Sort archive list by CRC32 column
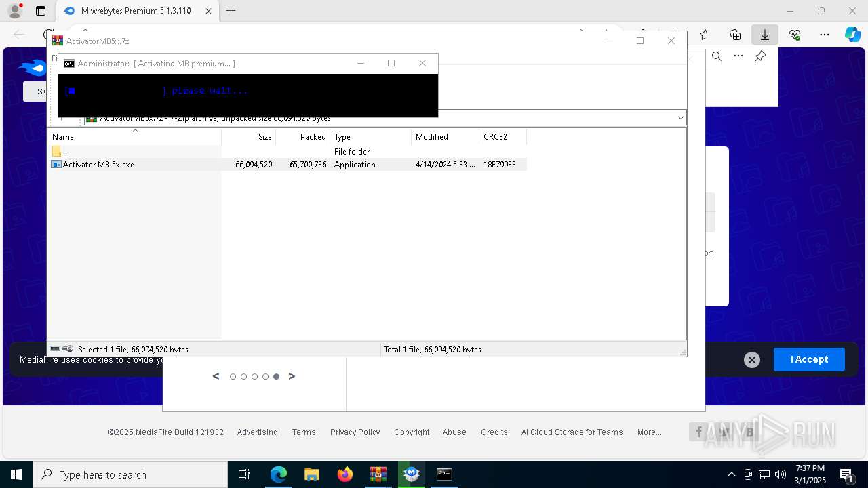 click(x=503, y=136)
